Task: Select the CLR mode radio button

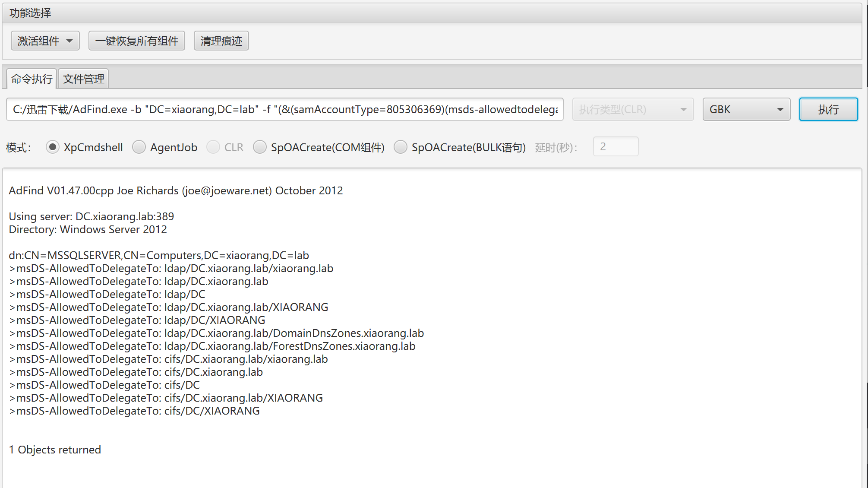Action: point(213,147)
